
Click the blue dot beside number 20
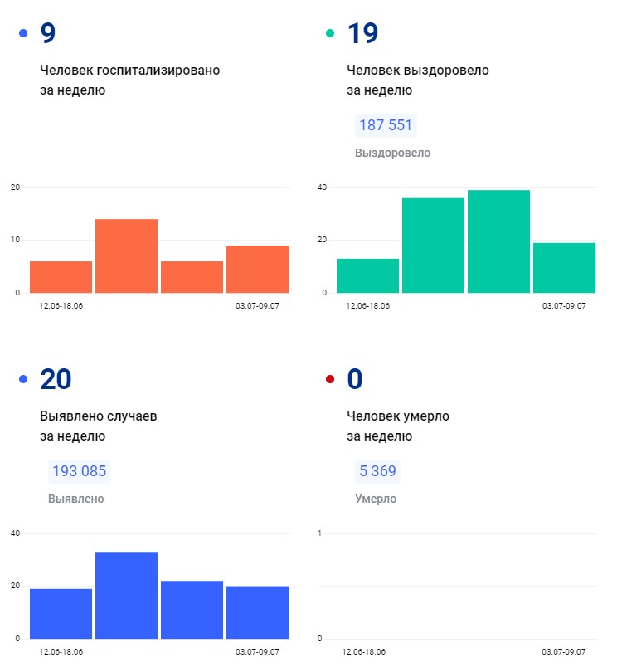tap(23, 380)
